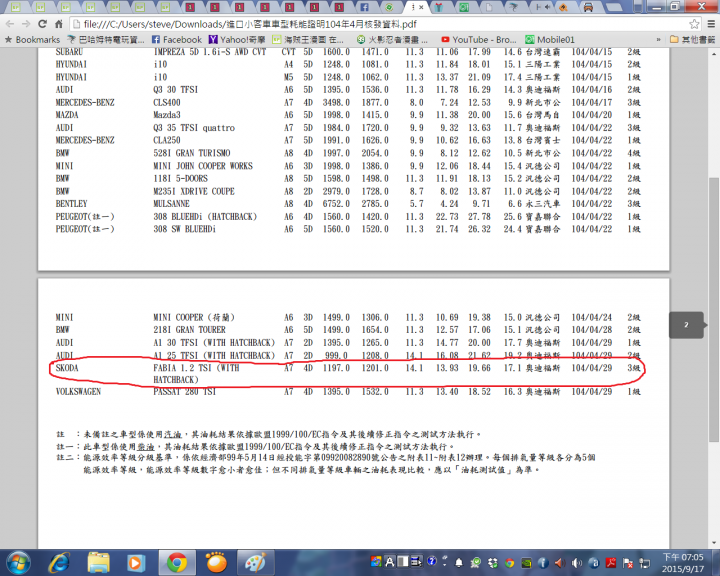The width and height of the screenshot is (720, 576).
Task: Open the NVIDIA tray icon
Action: (526, 563)
